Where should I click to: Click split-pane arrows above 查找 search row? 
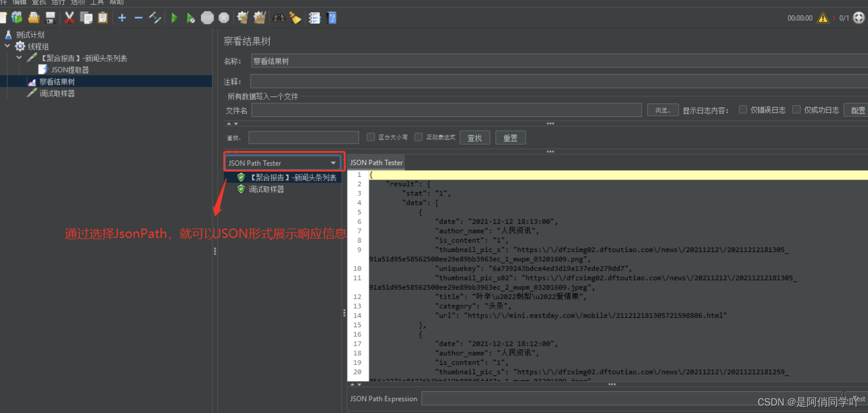(232, 123)
